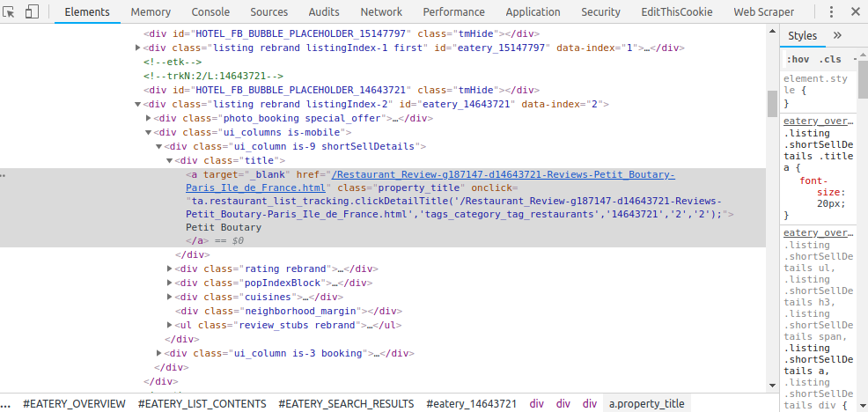This screenshot has height=412, width=868.
Task: Toggle the device toolbar icon
Action: tap(32, 12)
